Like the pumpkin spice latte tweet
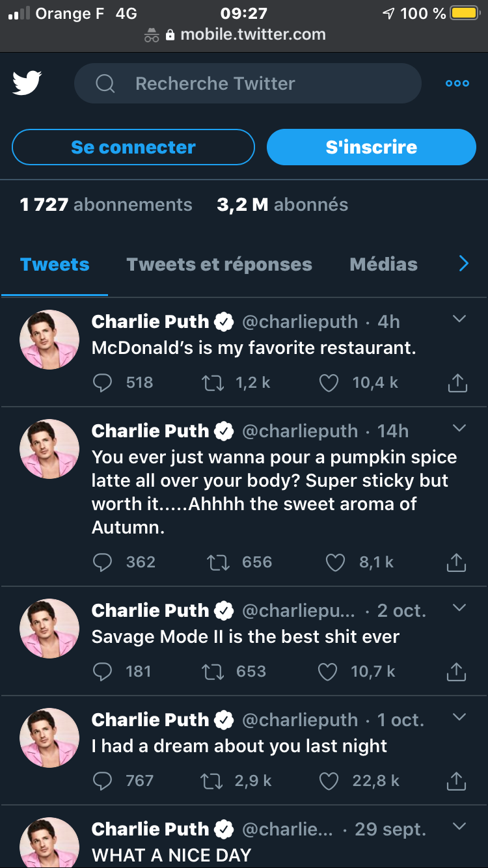488x868 pixels. (334, 562)
